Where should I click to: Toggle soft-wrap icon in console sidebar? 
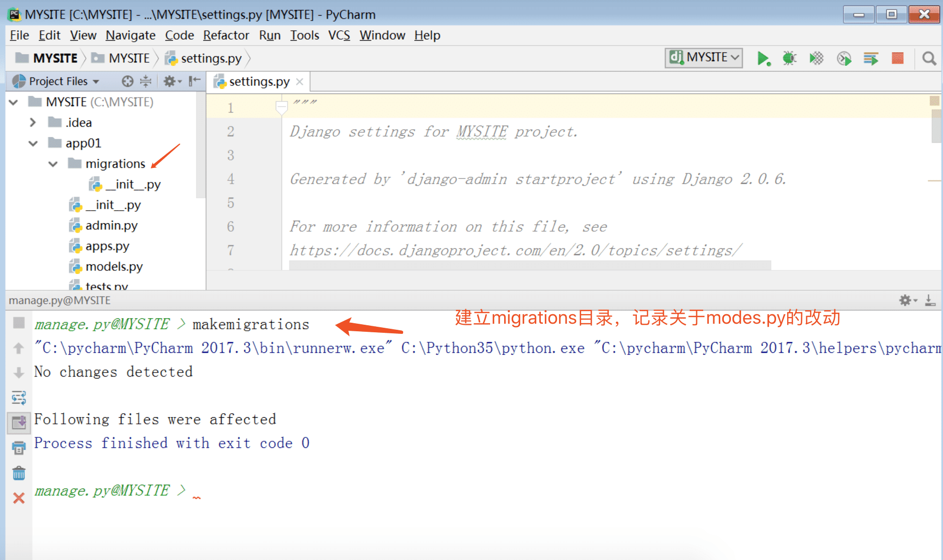tap(19, 398)
